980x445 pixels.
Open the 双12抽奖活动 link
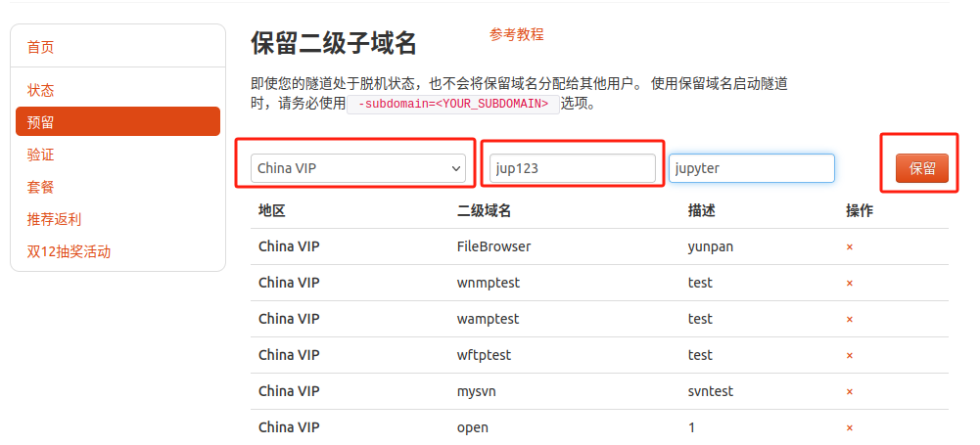click(x=69, y=252)
